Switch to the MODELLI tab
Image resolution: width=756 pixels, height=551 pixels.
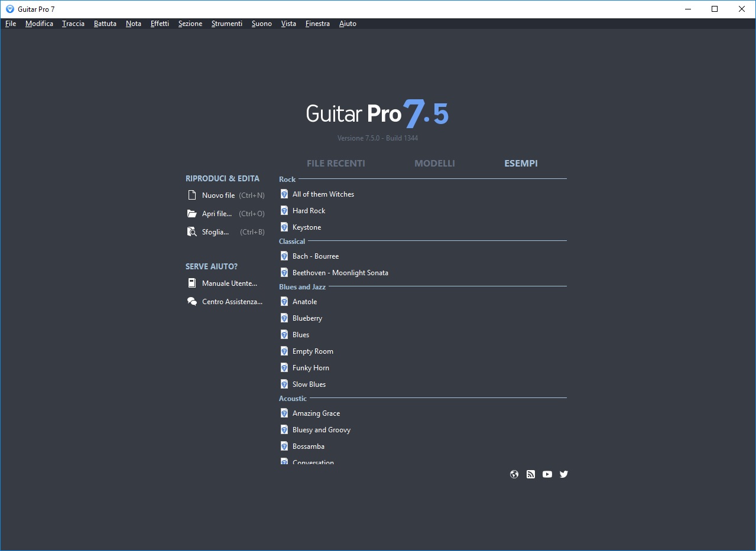(x=434, y=164)
